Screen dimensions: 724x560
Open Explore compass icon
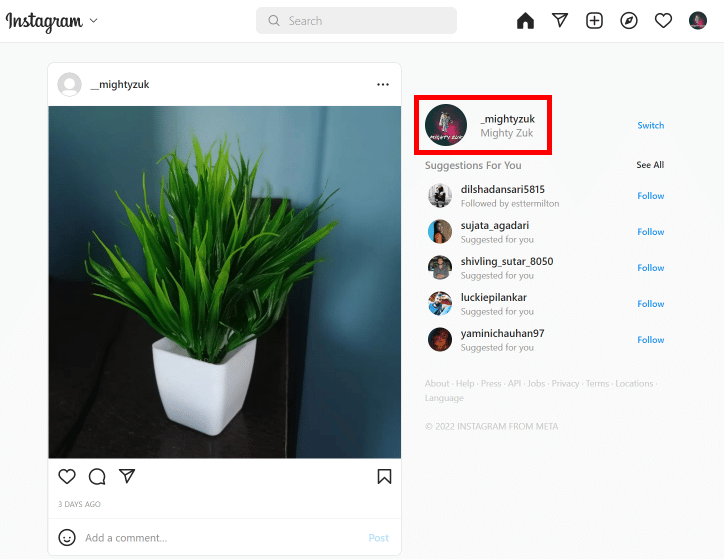(629, 21)
